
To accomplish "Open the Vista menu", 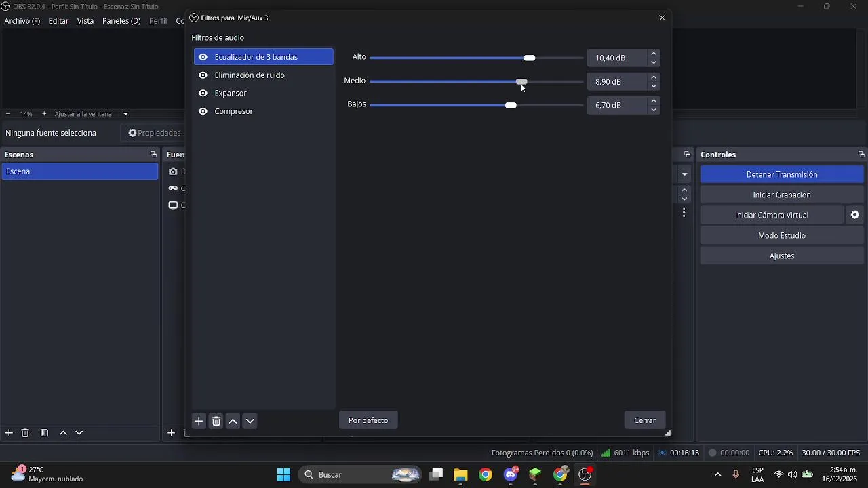I will click(85, 21).
